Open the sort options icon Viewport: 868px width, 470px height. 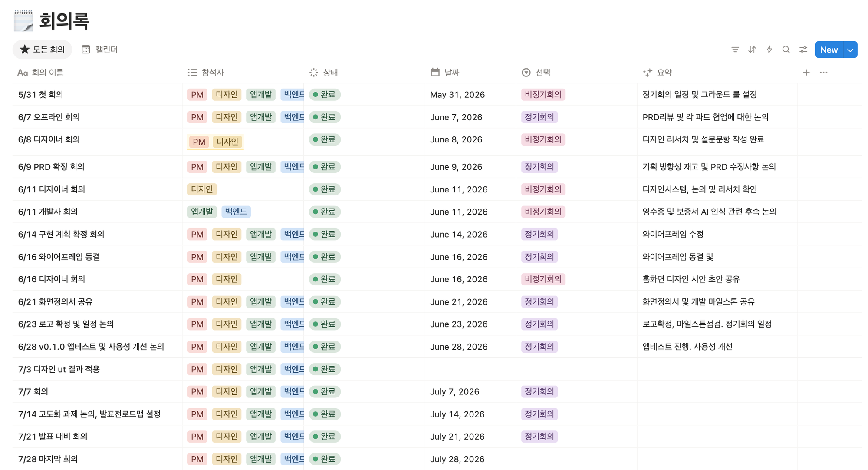click(x=752, y=50)
